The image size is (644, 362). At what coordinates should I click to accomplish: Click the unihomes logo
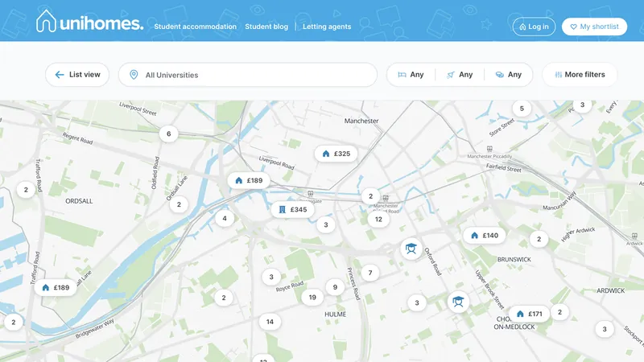(89, 22)
